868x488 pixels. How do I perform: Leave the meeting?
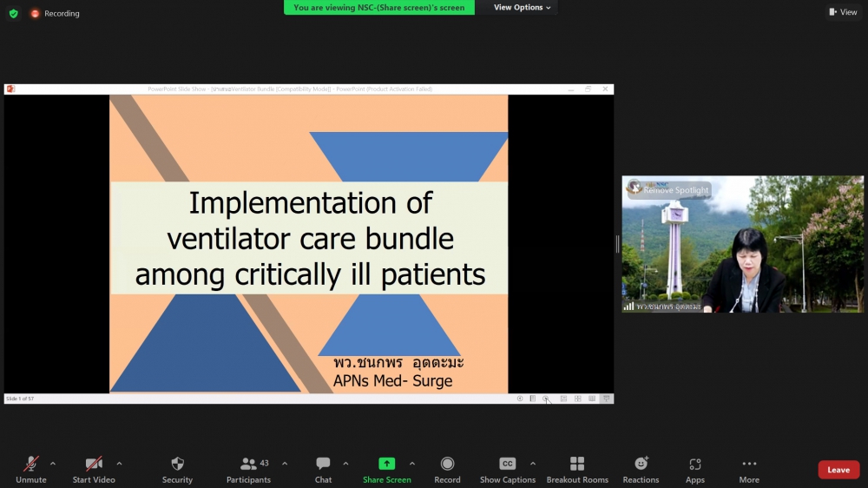(838, 470)
